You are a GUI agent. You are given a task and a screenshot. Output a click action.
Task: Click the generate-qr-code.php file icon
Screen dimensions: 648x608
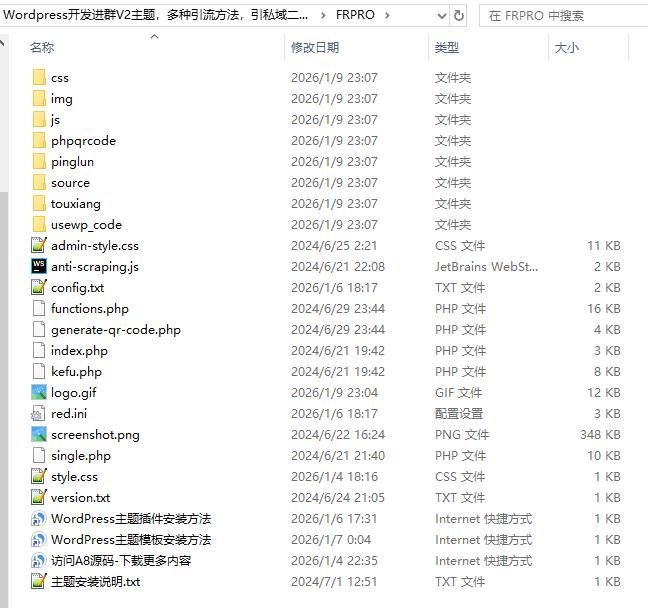point(39,329)
